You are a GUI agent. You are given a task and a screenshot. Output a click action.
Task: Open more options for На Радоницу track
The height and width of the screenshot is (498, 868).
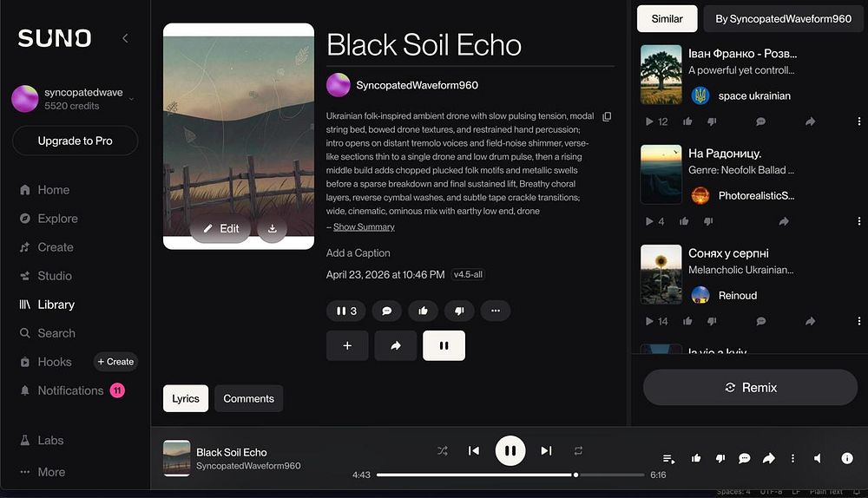click(859, 221)
